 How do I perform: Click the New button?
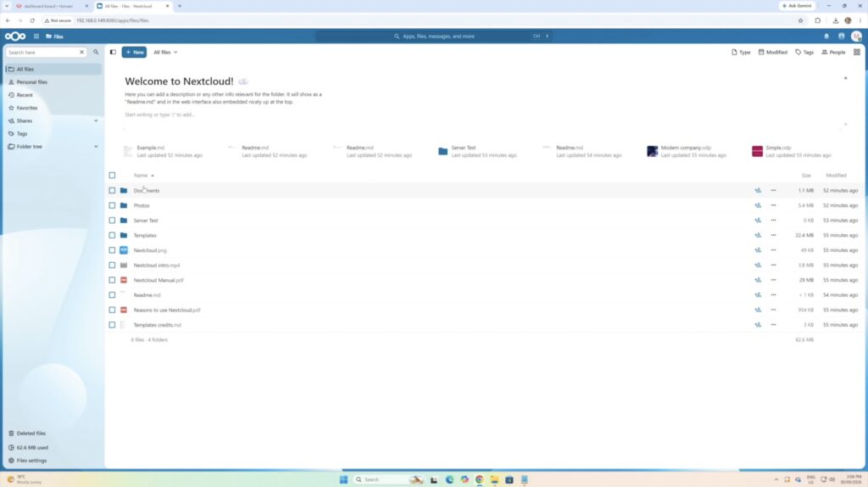click(x=134, y=52)
